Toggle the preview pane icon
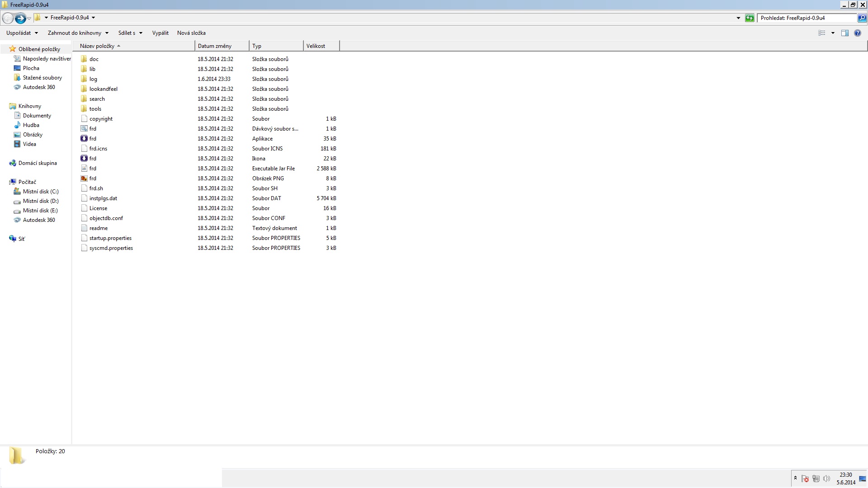This screenshot has width=868, height=488. point(844,33)
